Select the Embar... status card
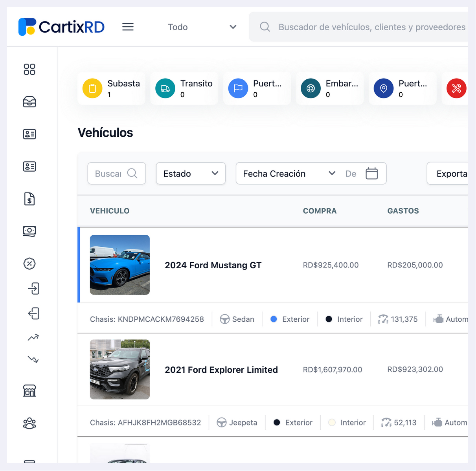Screen dimensions: 476x471 [x=330, y=88]
